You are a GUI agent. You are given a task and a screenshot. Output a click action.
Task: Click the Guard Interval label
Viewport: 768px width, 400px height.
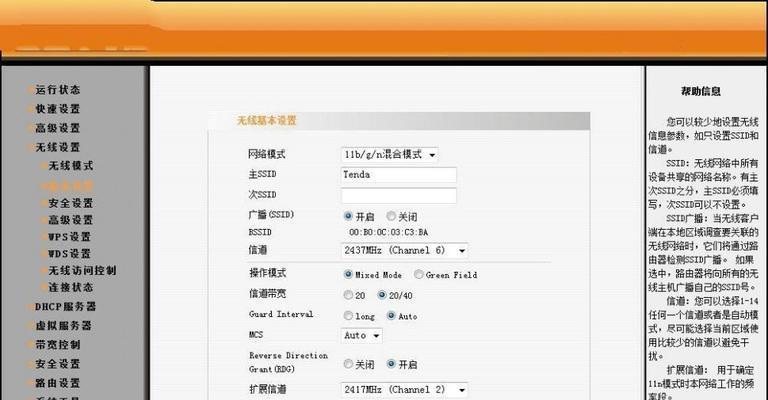[x=281, y=314]
